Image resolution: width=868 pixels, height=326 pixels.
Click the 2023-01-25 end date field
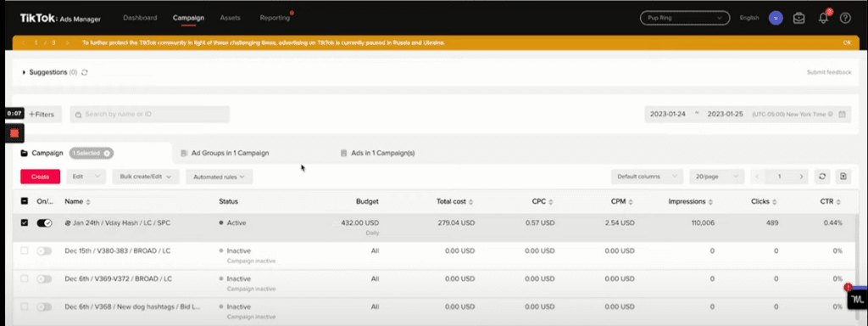(726, 115)
